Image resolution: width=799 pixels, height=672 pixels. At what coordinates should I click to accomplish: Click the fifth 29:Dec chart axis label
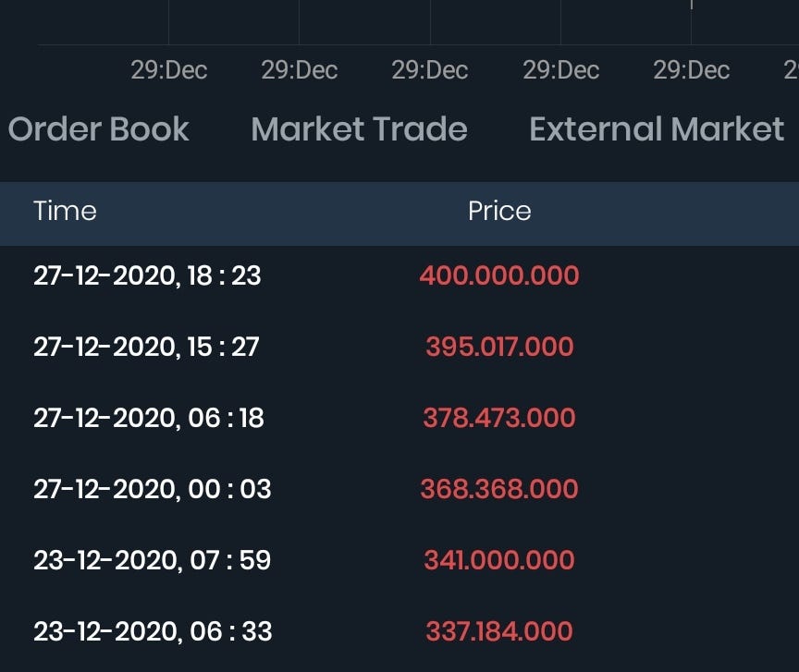pos(692,70)
